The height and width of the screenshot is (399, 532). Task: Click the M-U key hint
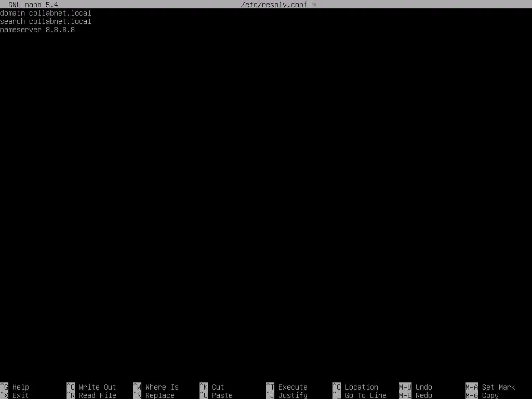click(x=405, y=387)
